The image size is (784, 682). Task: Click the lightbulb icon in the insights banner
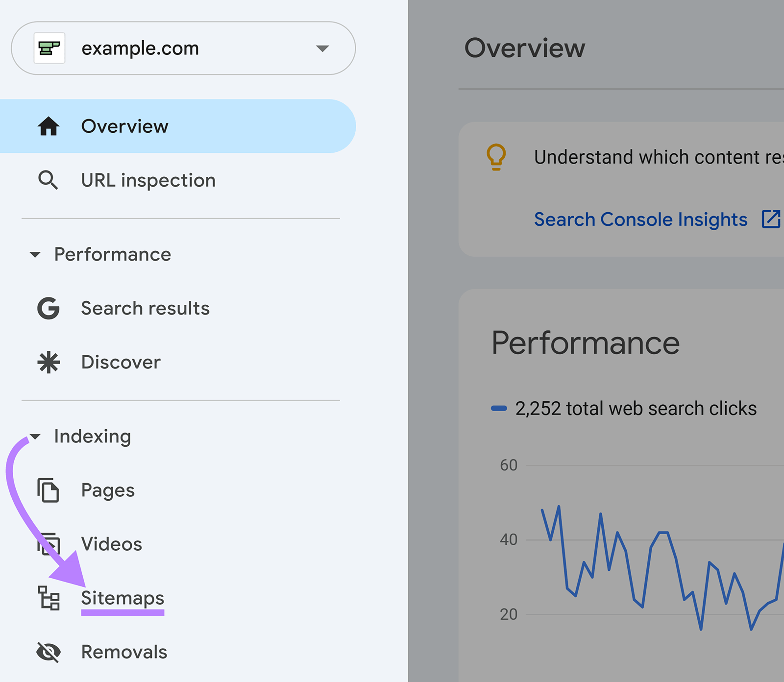coord(496,157)
